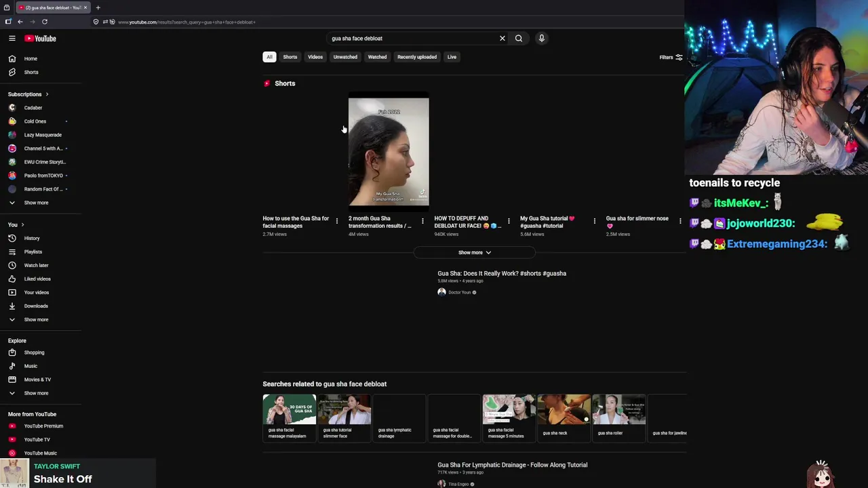Image resolution: width=868 pixels, height=488 pixels.
Task: Open related search gua sha facial massage 5 minutes
Action: click(x=509, y=418)
